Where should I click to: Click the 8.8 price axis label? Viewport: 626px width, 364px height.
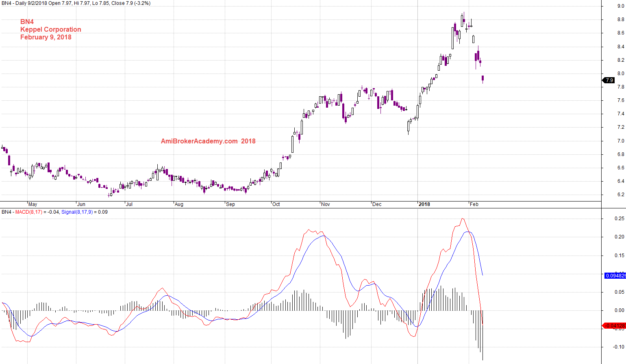coord(621,19)
